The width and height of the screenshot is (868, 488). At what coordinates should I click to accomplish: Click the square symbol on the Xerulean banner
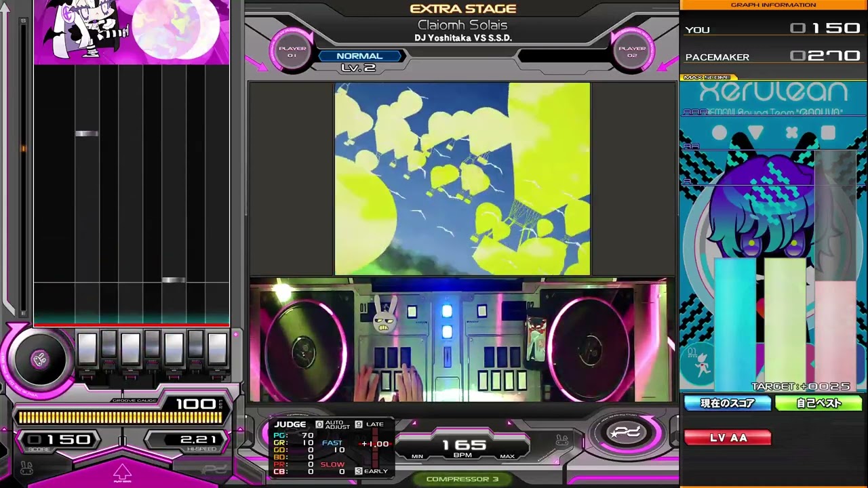828,133
